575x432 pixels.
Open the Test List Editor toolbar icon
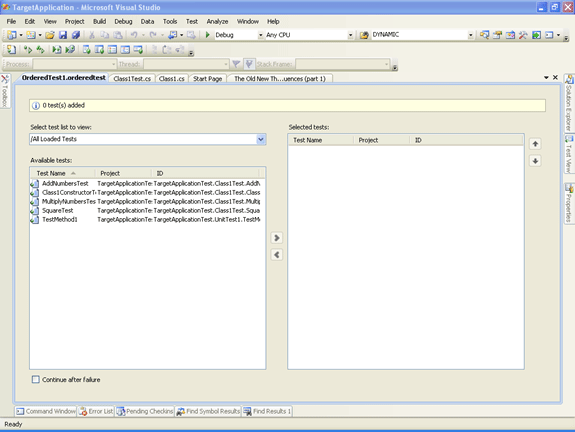point(99,50)
